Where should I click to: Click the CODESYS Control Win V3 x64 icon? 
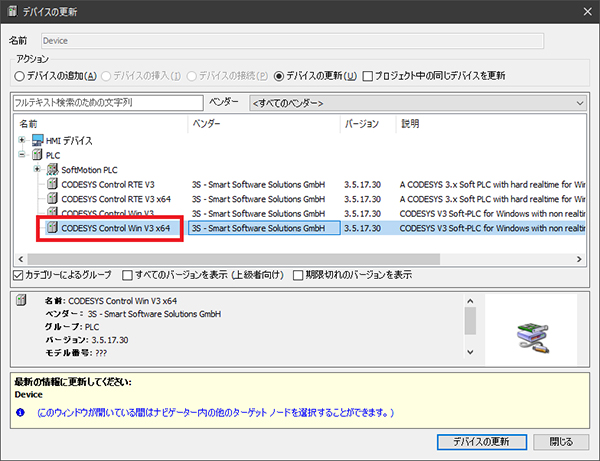click(52, 228)
